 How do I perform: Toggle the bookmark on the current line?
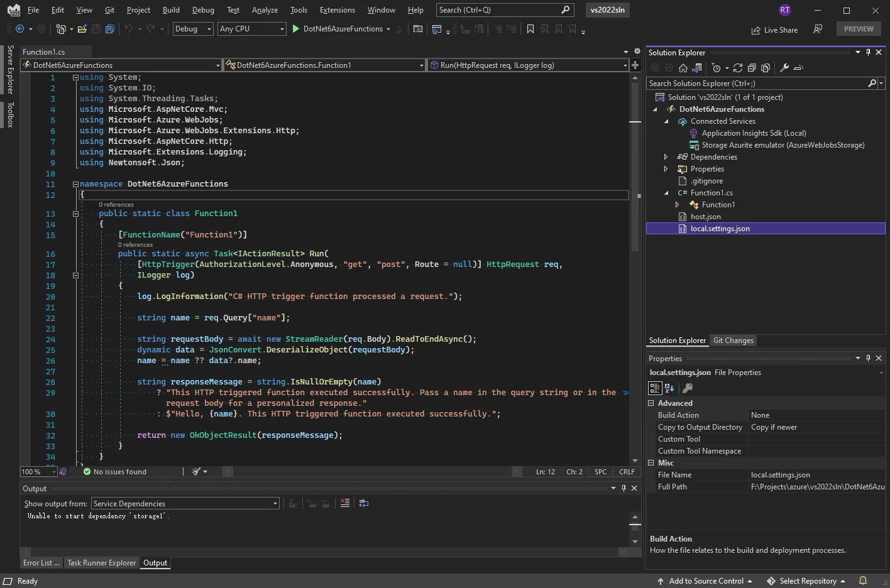click(x=530, y=29)
